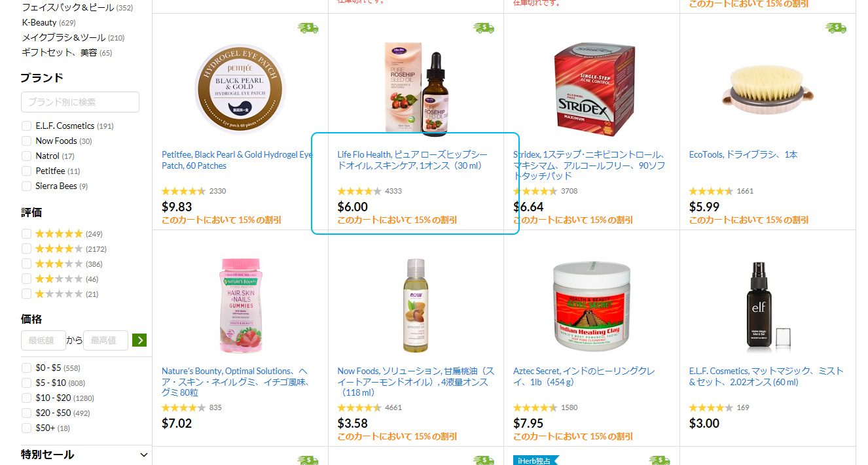This screenshot has width=868, height=465.
Task: Click the brand search input field
Action: tap(80, 102)
